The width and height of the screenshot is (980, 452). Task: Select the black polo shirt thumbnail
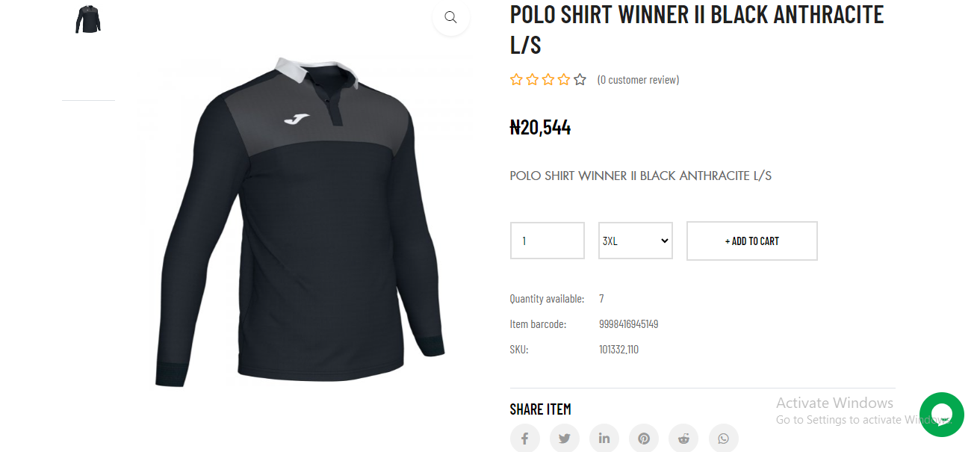(88, 19)
